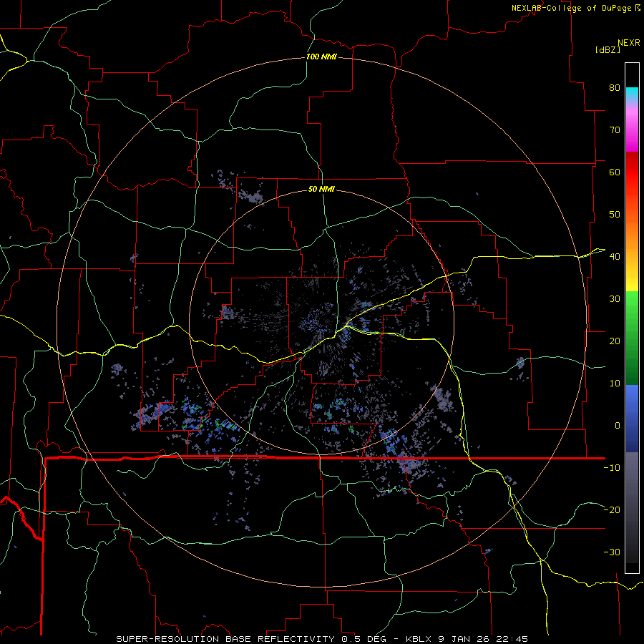This screenshot has height=644, width=644.
Task: Click the 0 value on dBZ scale
Action: (618, 426)
